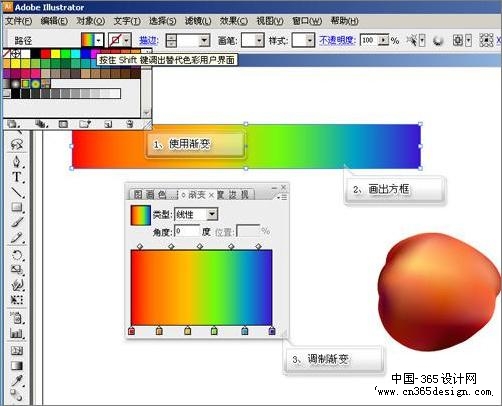Image resolution: width=502 pixels, height=406 pixels.
Task: Select the Warp tool
Action: click(x=17, y=285)
